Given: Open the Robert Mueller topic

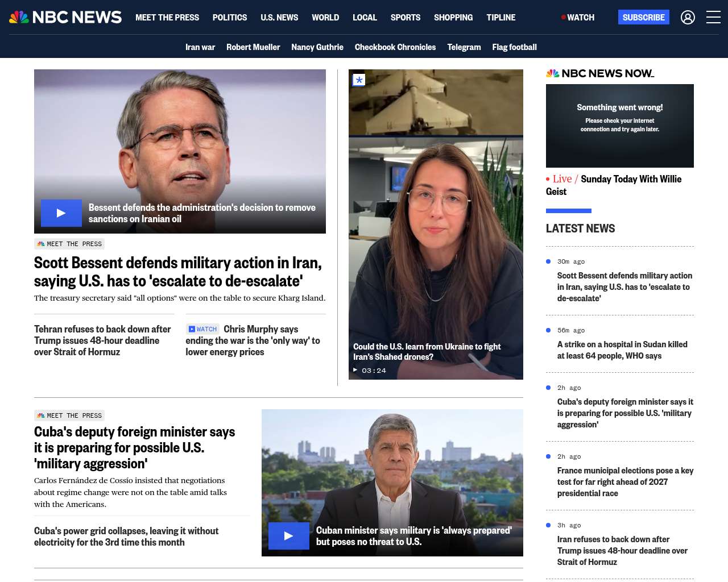Looking at the screenshot, I should coord(253,47).
